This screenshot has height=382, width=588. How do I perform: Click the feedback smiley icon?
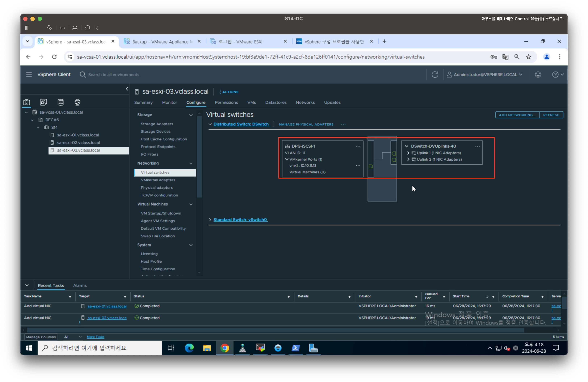pos(538,75)
